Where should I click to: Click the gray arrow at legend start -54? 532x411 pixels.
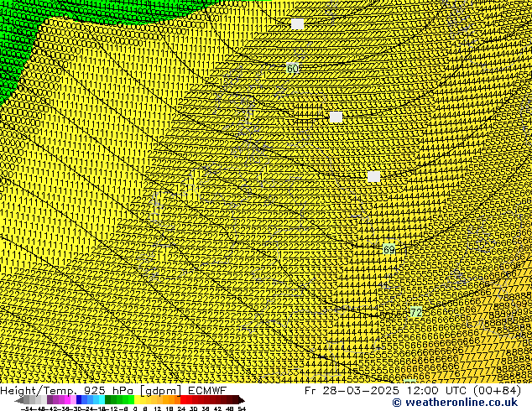pyautogui.click(x=19, y=400)
